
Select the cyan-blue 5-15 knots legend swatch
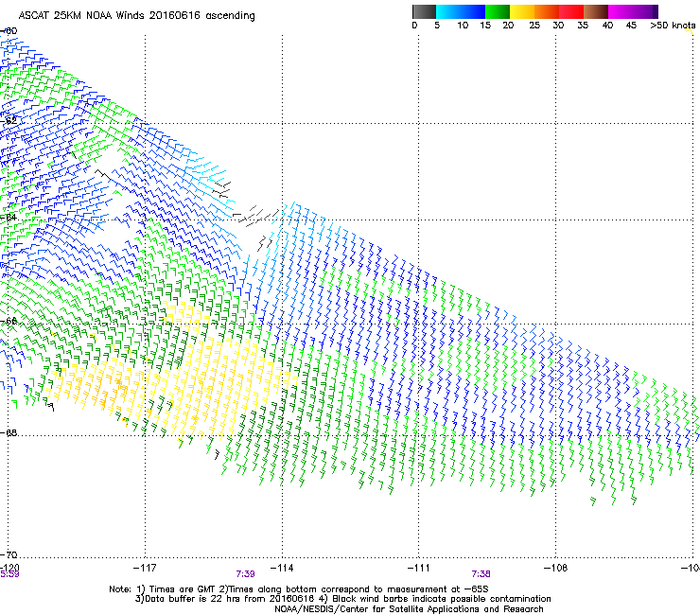(461, 11)
